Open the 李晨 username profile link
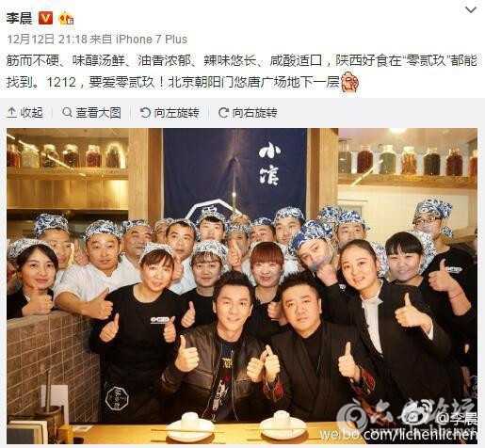This screenshot has width=485, height=448. [19, 18]
